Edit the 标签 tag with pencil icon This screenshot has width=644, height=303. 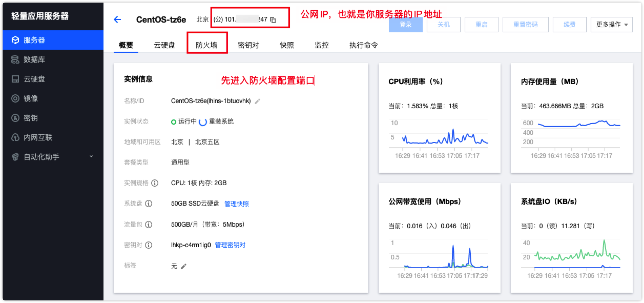(x=184, y=266)
